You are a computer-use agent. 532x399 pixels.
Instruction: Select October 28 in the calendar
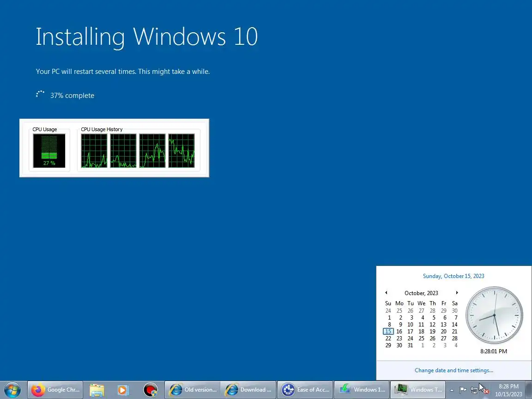point(454,339)
